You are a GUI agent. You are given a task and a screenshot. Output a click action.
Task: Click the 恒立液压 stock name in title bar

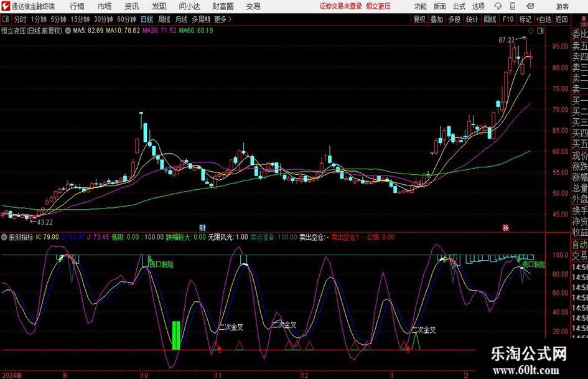(378, 6)
